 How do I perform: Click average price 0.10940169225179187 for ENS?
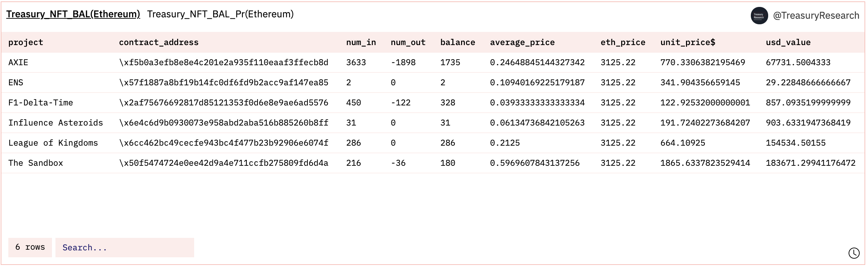537,83
